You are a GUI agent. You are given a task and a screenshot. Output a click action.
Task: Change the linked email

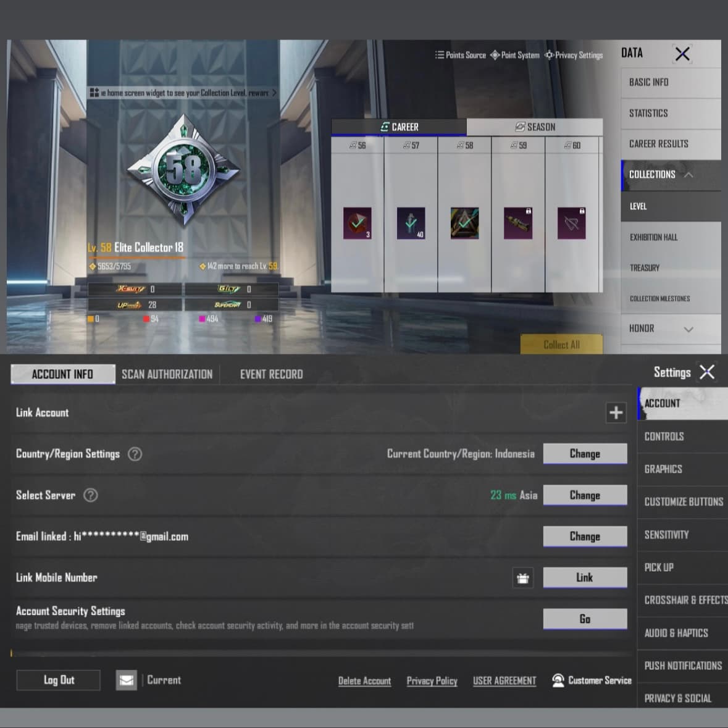point(585,536)
